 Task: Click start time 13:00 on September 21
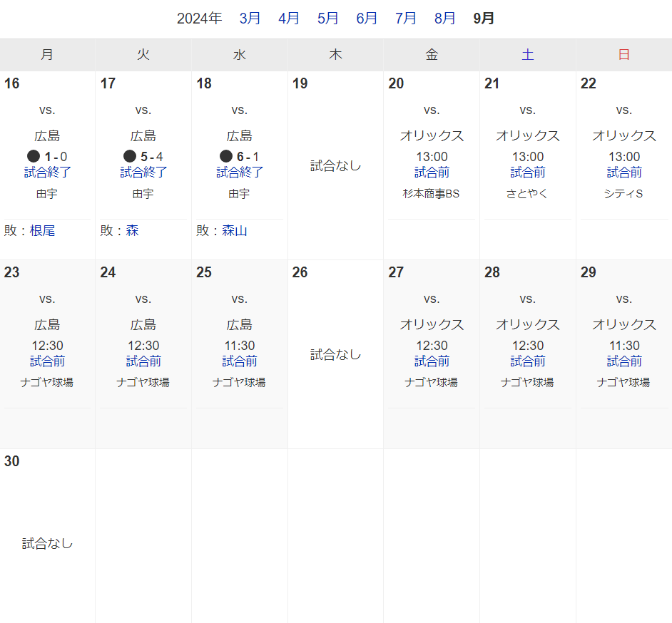(x=528, y=157)
